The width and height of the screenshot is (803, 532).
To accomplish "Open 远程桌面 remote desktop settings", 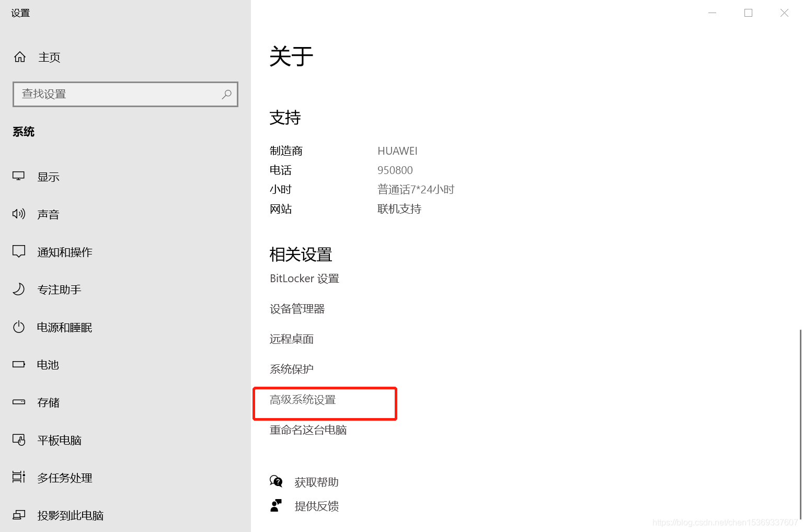I will point(291,339).
